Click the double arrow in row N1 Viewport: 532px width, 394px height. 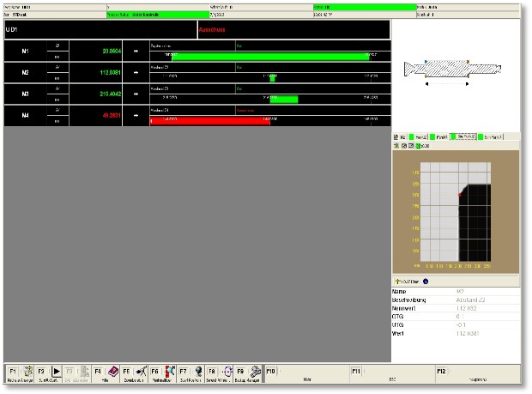click(x=136, y=53)
